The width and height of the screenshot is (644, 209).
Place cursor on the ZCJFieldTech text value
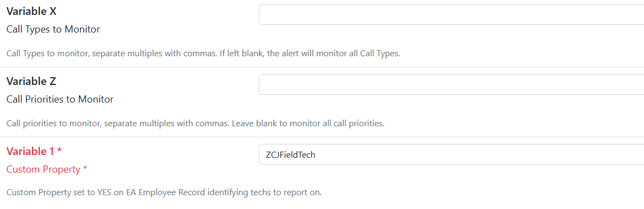(290, 155)
